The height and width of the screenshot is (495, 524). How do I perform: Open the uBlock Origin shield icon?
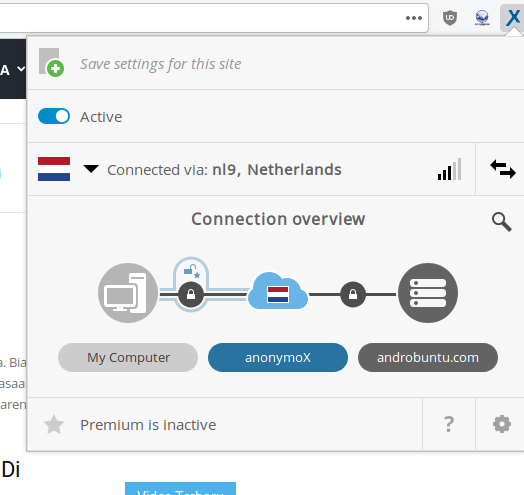pyautogui.click(x=450, y=18)
